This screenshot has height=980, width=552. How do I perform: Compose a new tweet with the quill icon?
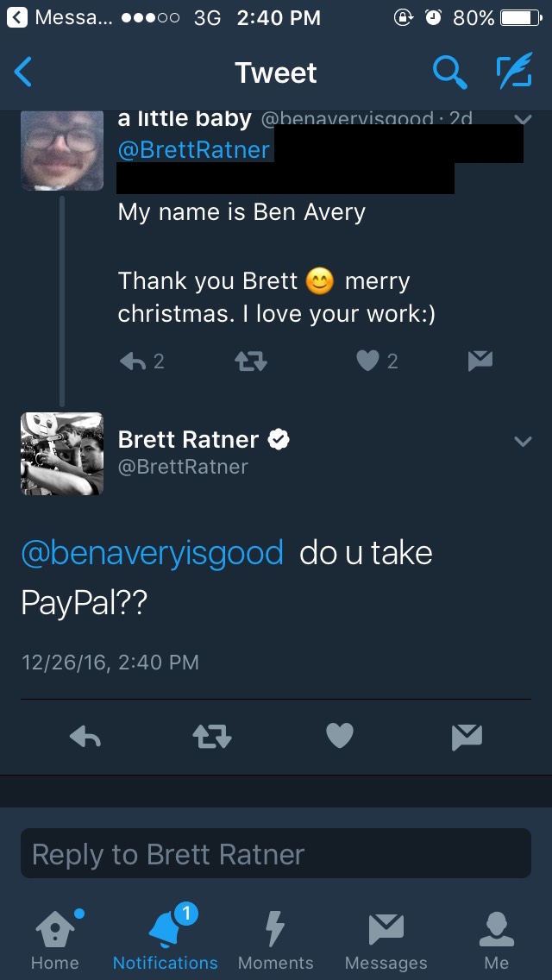pyautogui.click(x=514, y=73)
